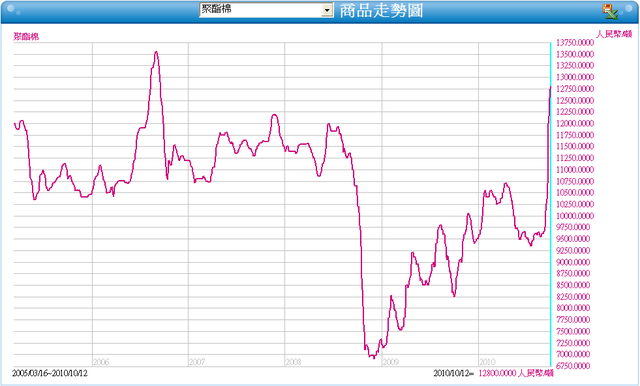Click the 9000.0000 y-axis value
Viewport: 640px width, 386px height.
point(573,262)
